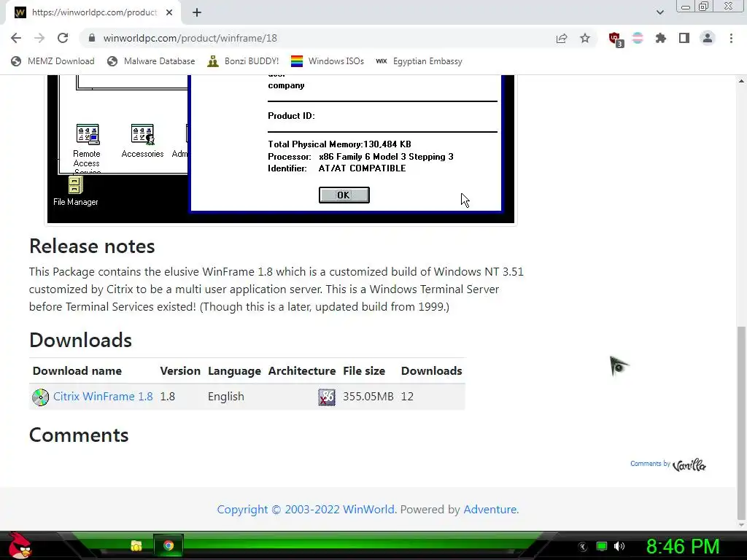Open Bonzi BUDDY! bookmark
Screen dimensions: 747x560
click(243, 61)
